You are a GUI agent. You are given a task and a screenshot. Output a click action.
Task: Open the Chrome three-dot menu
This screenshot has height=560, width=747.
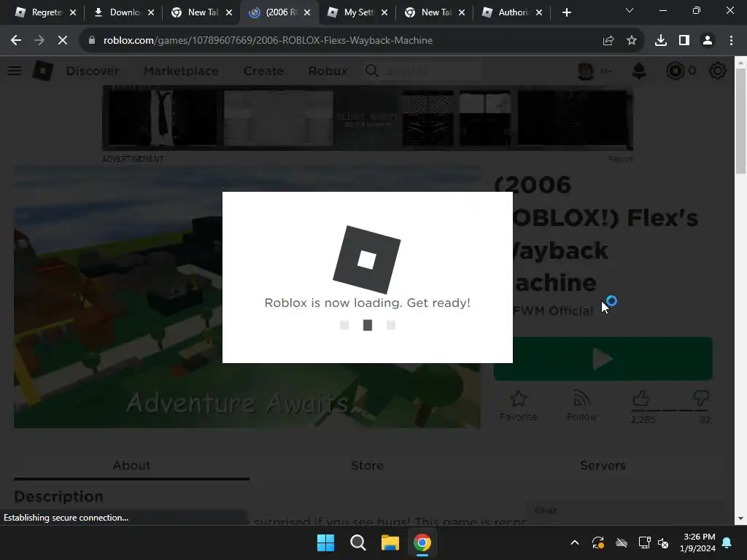pos(731,41)
